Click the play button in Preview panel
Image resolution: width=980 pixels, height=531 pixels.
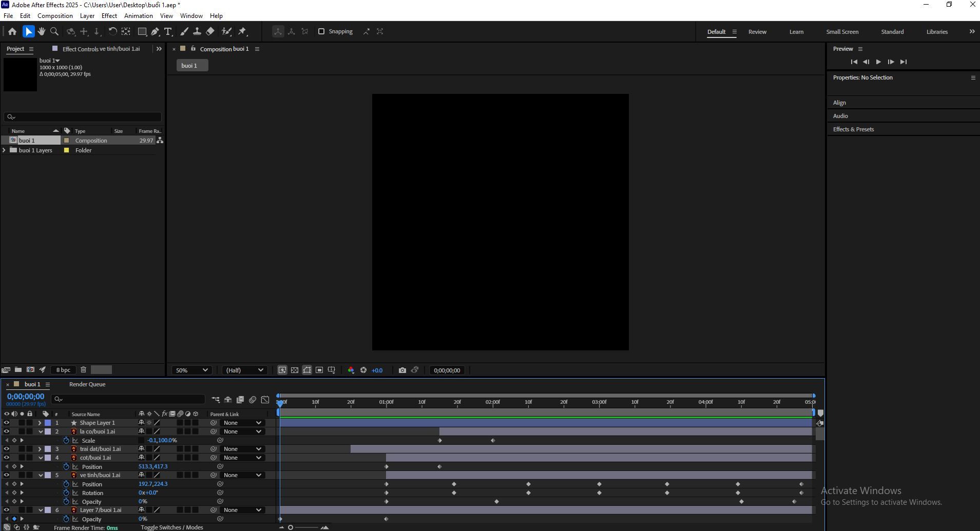coord(878,62)
